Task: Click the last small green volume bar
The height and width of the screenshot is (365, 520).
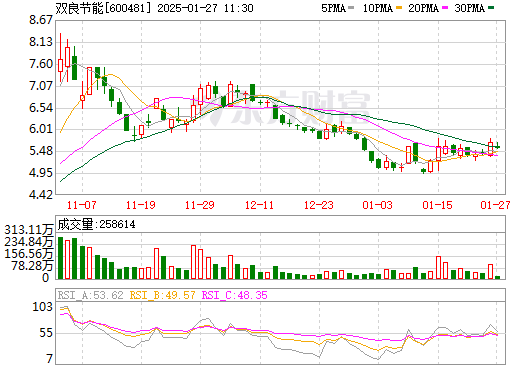Action: (497, 277)
